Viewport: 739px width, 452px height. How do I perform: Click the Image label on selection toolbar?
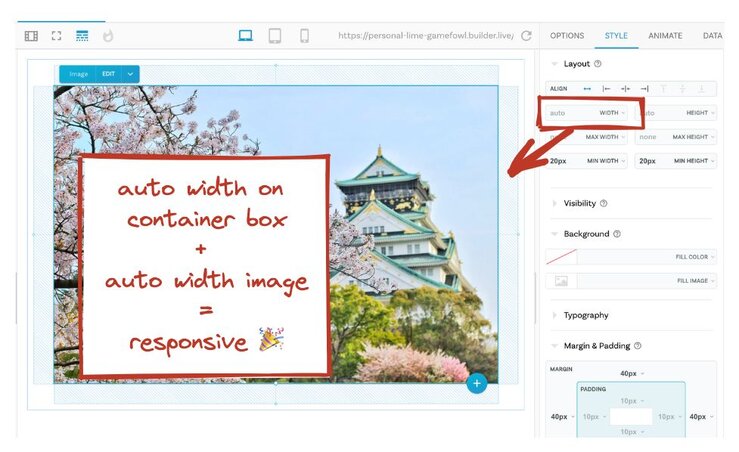pos(78,74)
